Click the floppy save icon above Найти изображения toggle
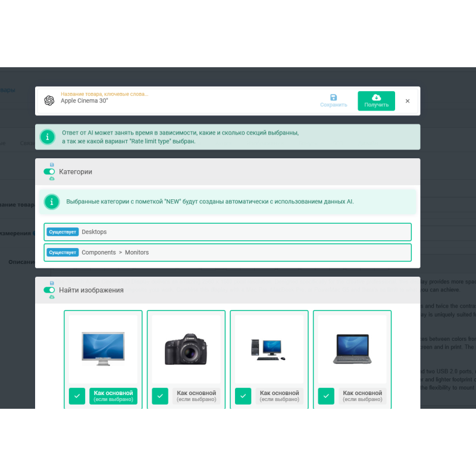Screen dimensions: 476x476 tap(52, 284)
